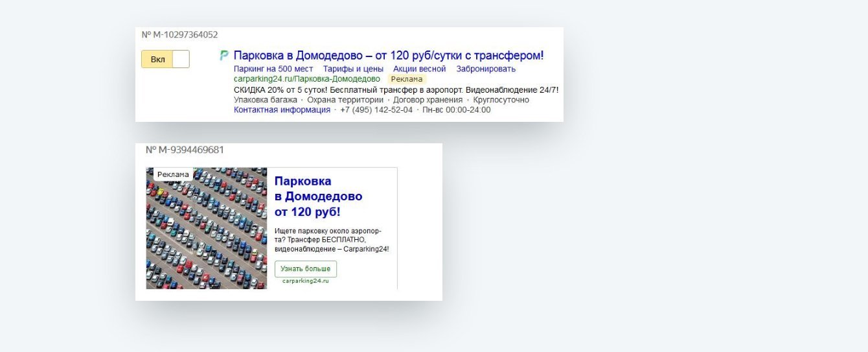The height and width of the screenshot is (352, 868).
Task: Click the green P favicon beside ad headline
Action: [224, 56]
